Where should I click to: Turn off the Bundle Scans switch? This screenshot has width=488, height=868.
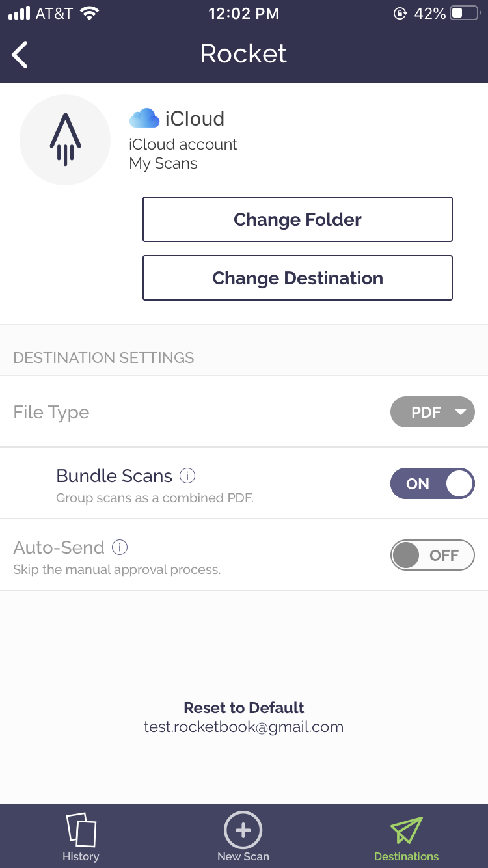coord(432,484)
